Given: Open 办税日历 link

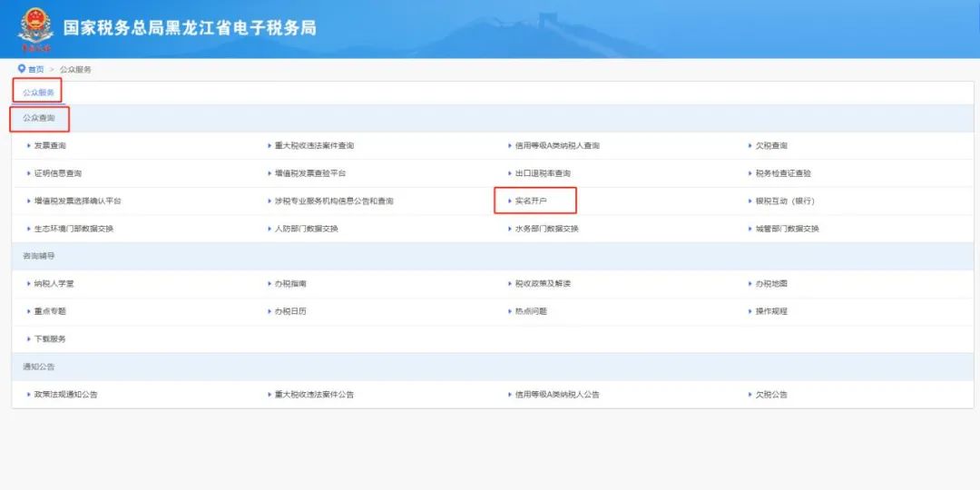Looking at the screenshot, I should (x=290, y=311).
